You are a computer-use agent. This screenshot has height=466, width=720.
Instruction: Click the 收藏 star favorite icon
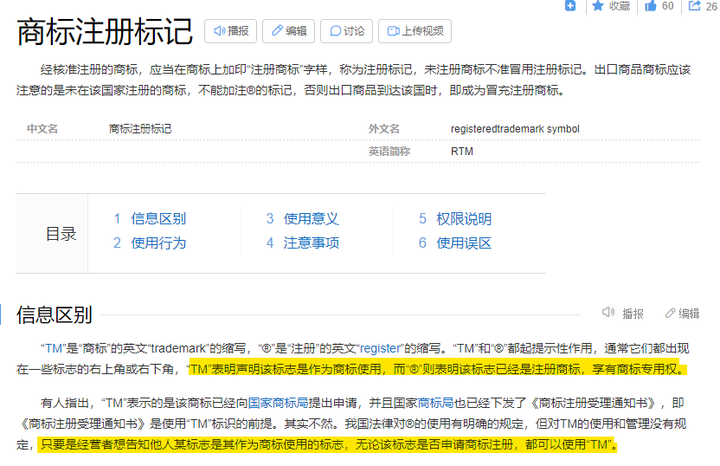coord(598,6)
